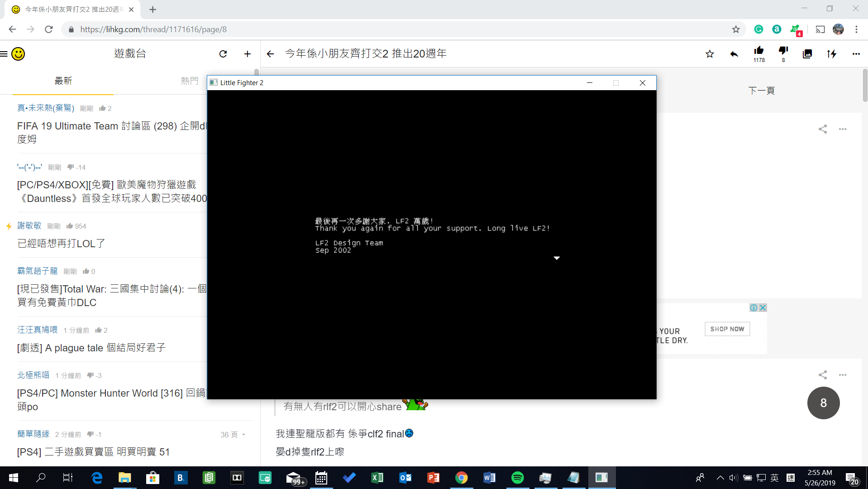Click the SHOP NOW ad button
The width and height of the screenshot is (868, 489).
pyautogui.click(x=727, y=329)
